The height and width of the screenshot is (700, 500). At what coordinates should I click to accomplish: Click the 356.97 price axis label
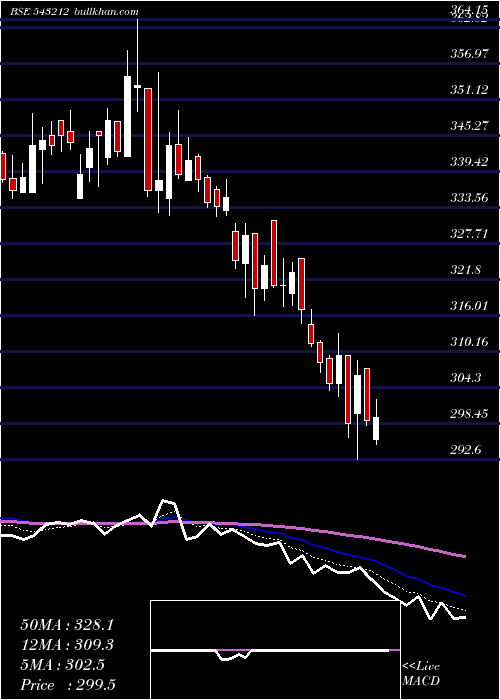coord(468,54)
